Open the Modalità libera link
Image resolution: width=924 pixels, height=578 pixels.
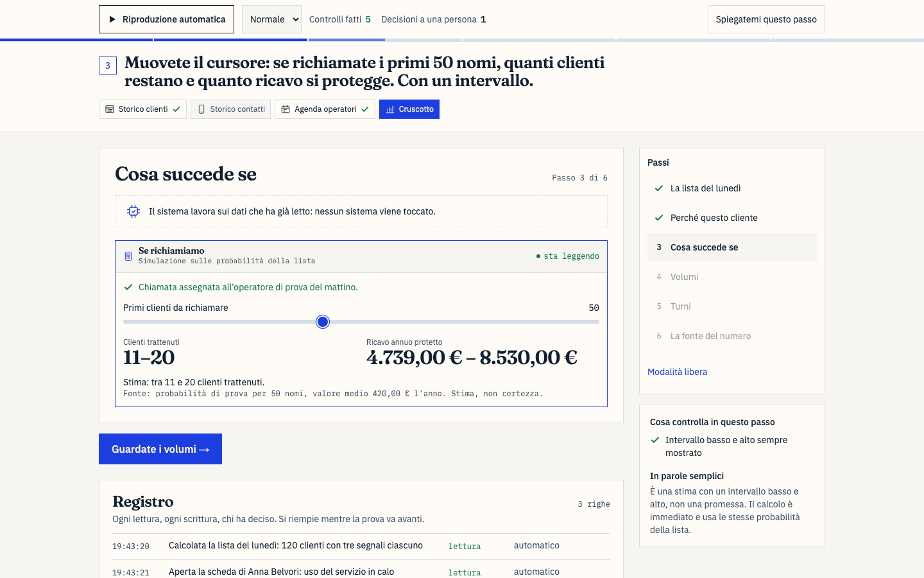[x=677, y=372]
